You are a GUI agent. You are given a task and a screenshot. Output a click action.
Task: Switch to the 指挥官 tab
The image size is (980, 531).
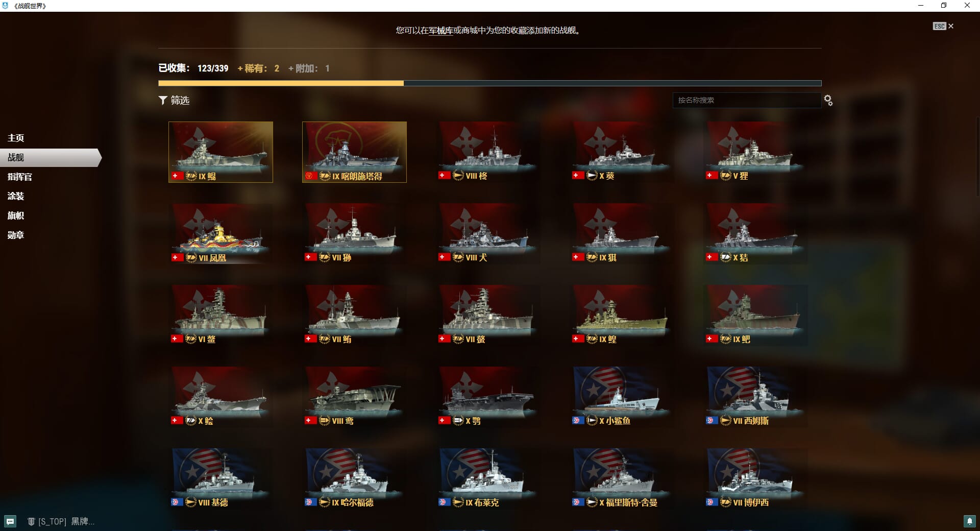(20, 177)
